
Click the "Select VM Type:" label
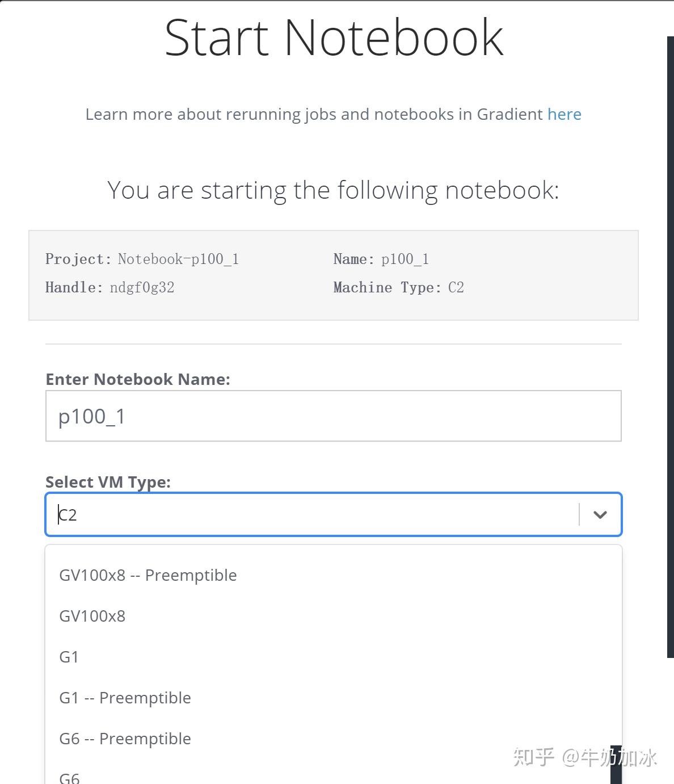(x=108, y=482)
